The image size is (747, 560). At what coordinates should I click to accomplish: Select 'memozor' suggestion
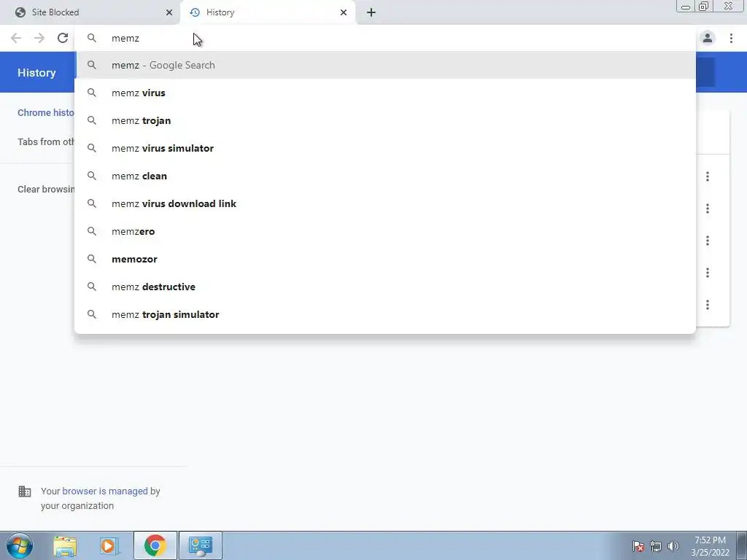(x=385, y=259)
